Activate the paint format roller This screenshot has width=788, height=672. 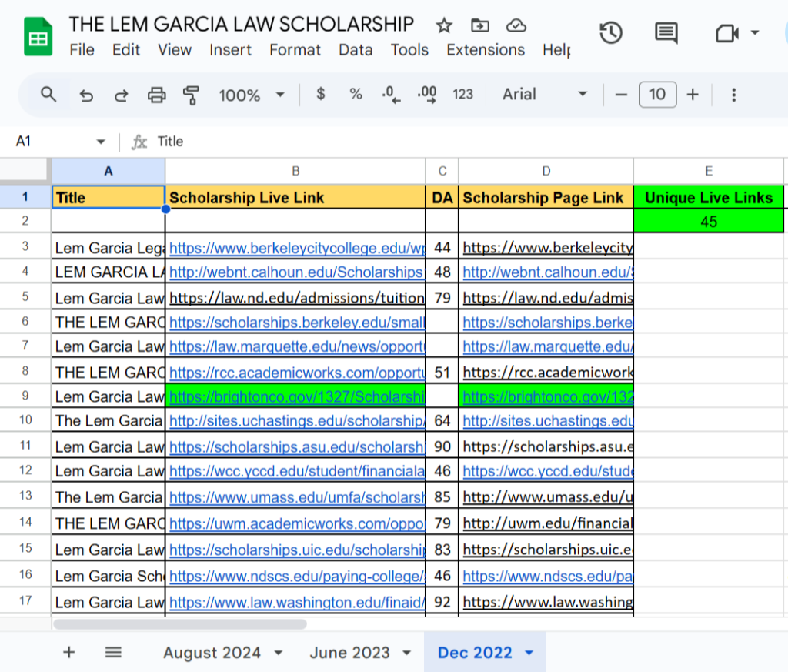coord(192,95)
